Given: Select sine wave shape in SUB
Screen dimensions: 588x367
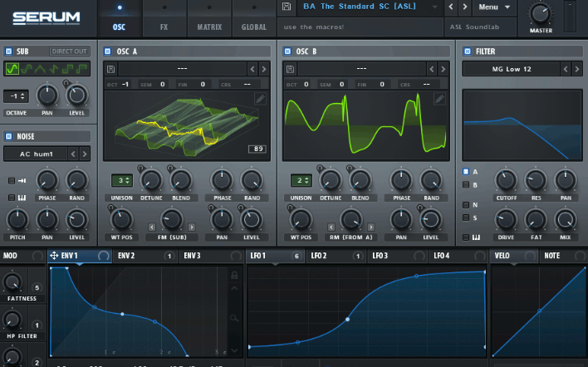Looking at the screenshot, I should pyautogui.click(x=12, y=69).
